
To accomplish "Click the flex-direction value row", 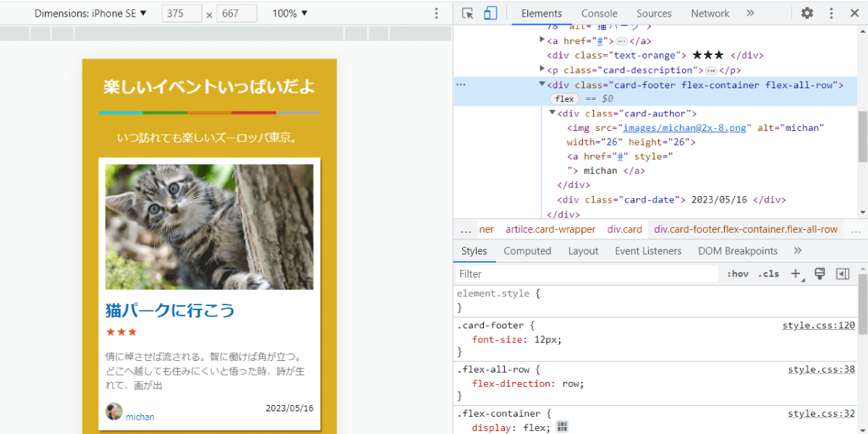I will (528, 384).
